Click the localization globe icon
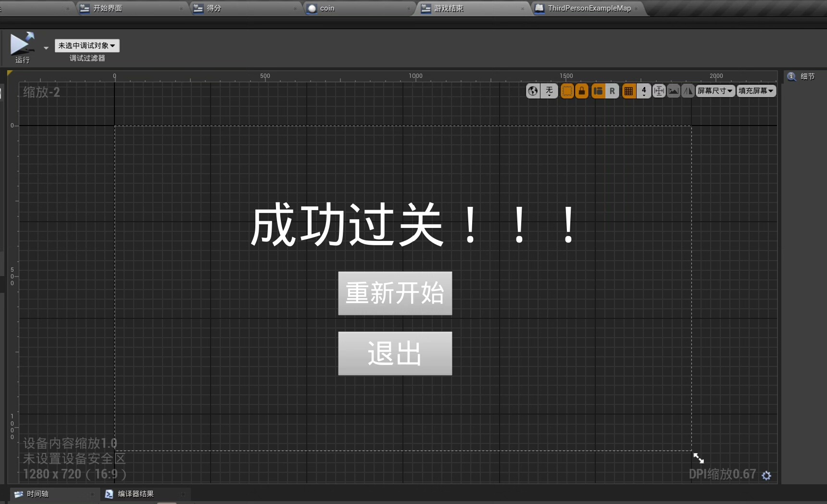 (x=533, y=91)
